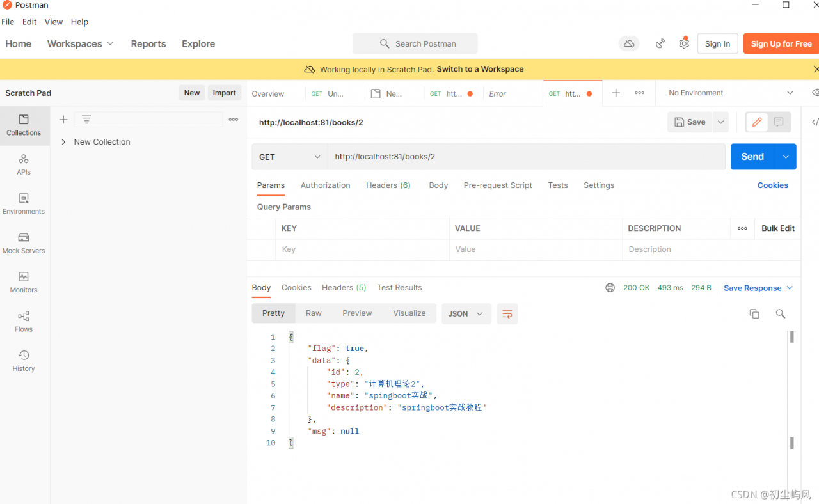Click the plus icon to create a collection

coord(63,120)
